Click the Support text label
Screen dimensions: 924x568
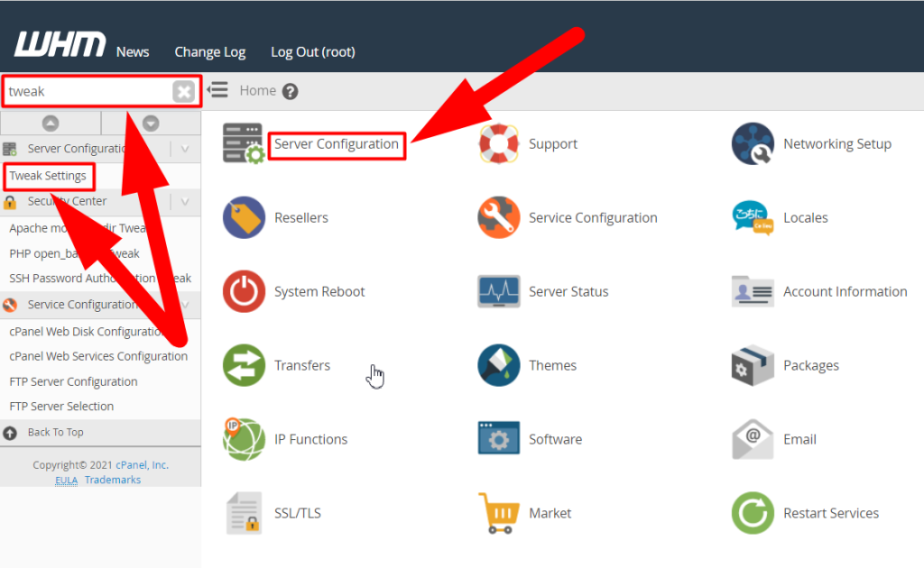[x=553, y=143]
